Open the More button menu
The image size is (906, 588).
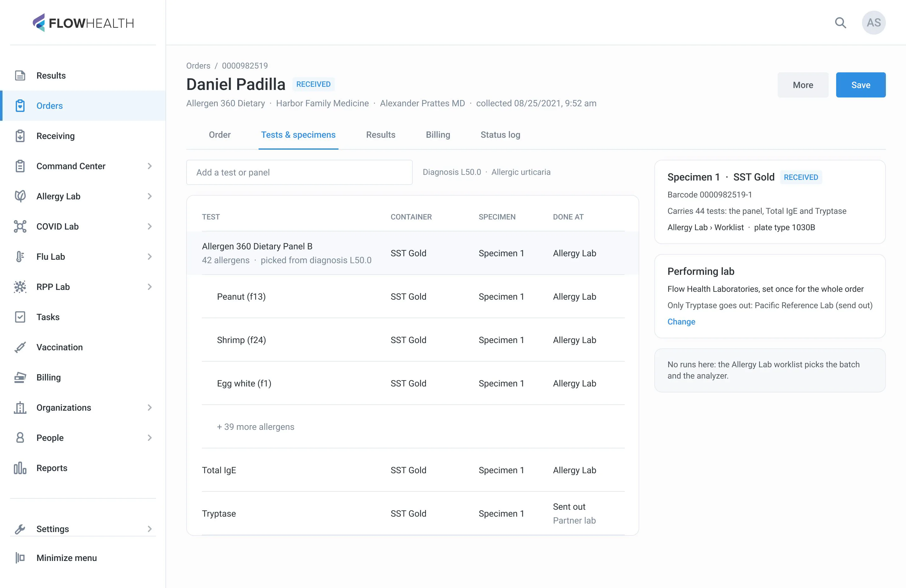(803, 85)
